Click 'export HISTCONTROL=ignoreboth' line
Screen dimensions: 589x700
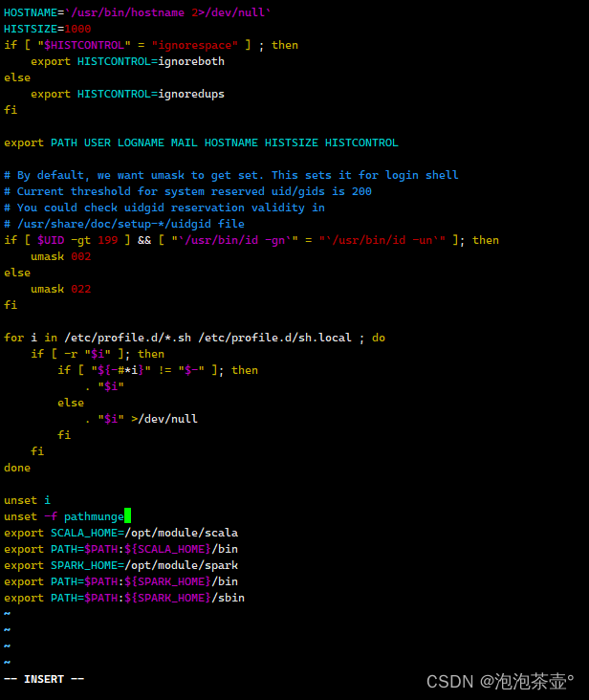127,61
